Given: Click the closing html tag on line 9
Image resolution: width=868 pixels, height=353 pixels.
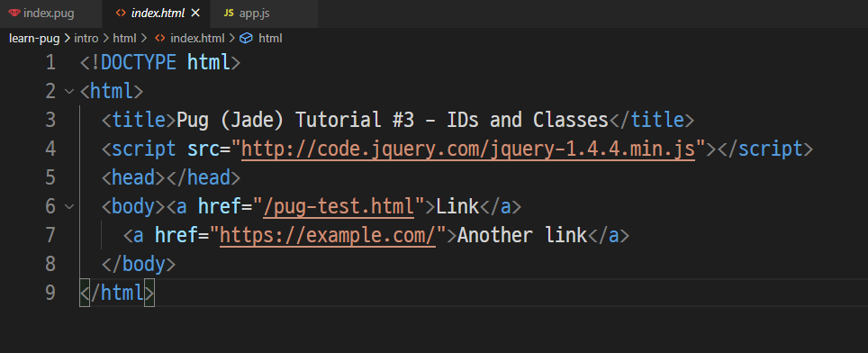Looking at the screenshot, I should [x=117, y=293].
